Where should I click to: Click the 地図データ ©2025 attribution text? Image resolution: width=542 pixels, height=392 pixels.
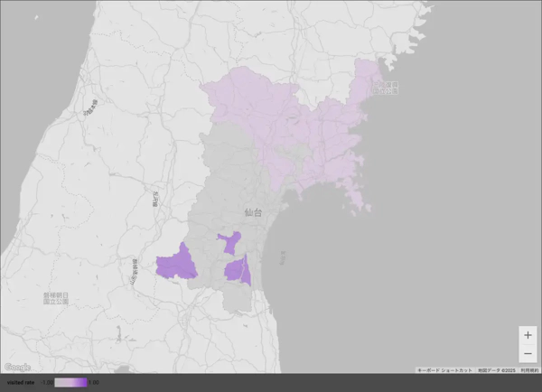tap(496, 370)
